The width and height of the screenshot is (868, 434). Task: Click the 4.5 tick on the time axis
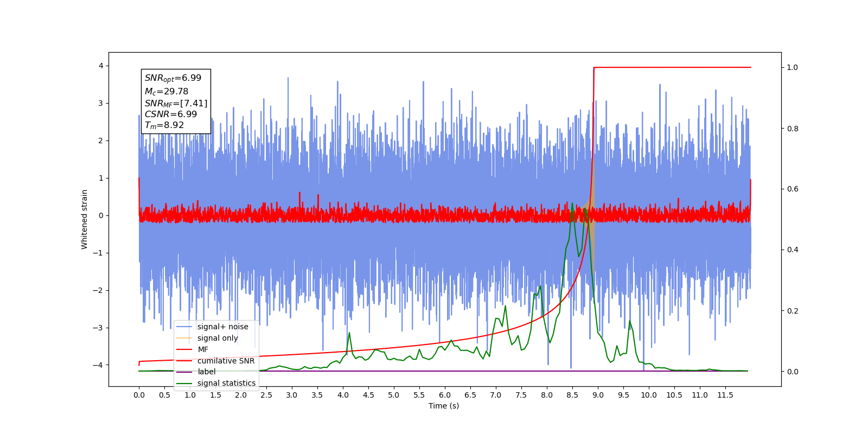pos(368,395)
